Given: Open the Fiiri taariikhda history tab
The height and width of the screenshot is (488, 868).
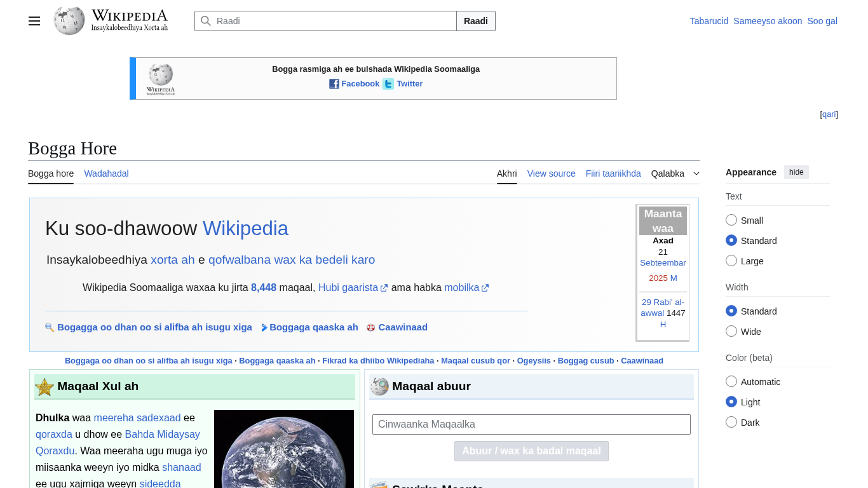Looking at the screenshot, I should click(613, 173).
